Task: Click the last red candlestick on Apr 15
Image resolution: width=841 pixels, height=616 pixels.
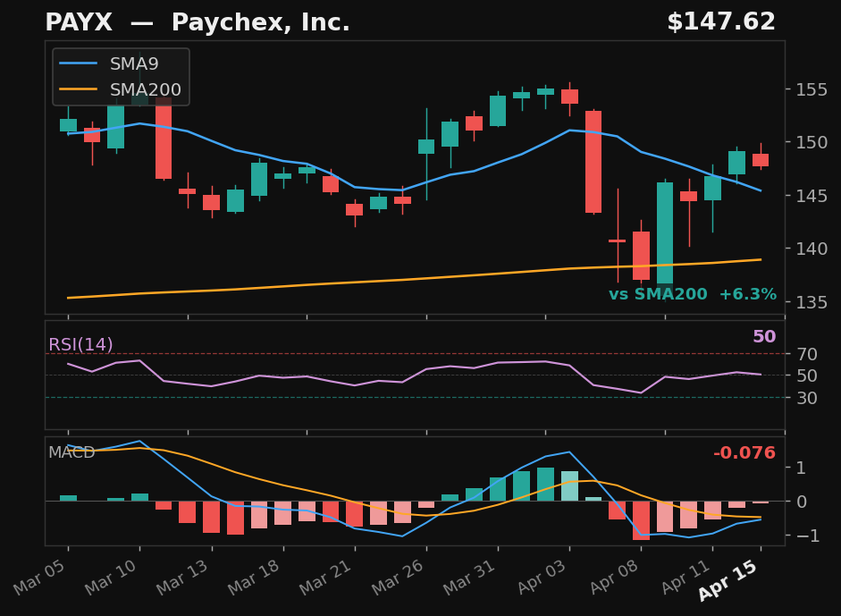Action: pyautogui.click(x=761, y=160)
